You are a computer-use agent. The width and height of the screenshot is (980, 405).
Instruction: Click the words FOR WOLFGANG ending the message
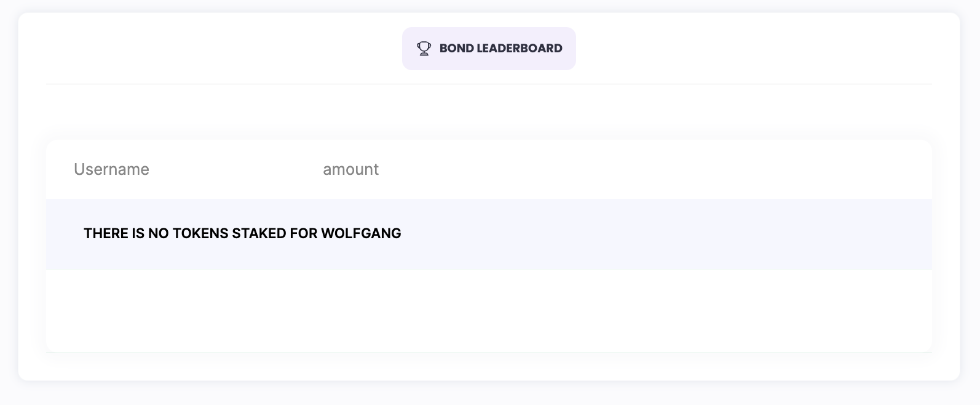346,234
